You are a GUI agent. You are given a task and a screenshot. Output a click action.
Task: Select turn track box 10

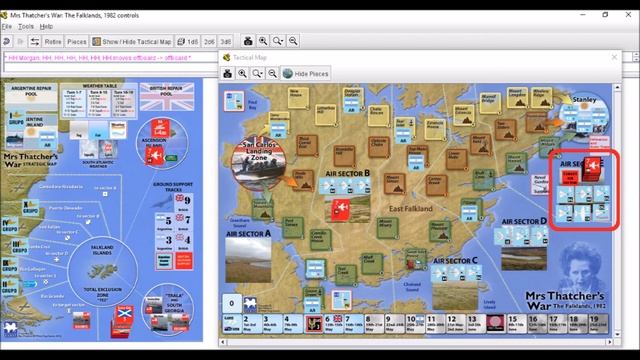pos(415,323)
